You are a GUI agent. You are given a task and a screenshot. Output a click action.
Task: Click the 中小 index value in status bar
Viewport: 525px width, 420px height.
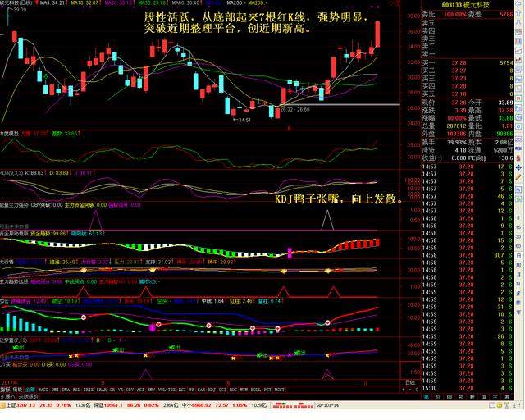click(x=200, y=405)
